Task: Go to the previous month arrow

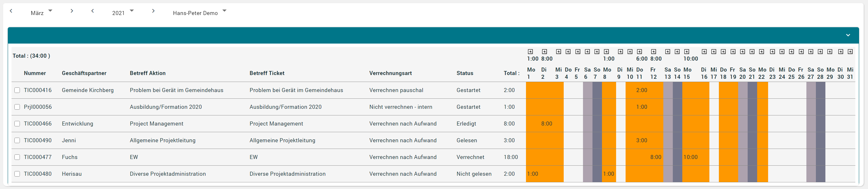Action: tap(11, 11)
